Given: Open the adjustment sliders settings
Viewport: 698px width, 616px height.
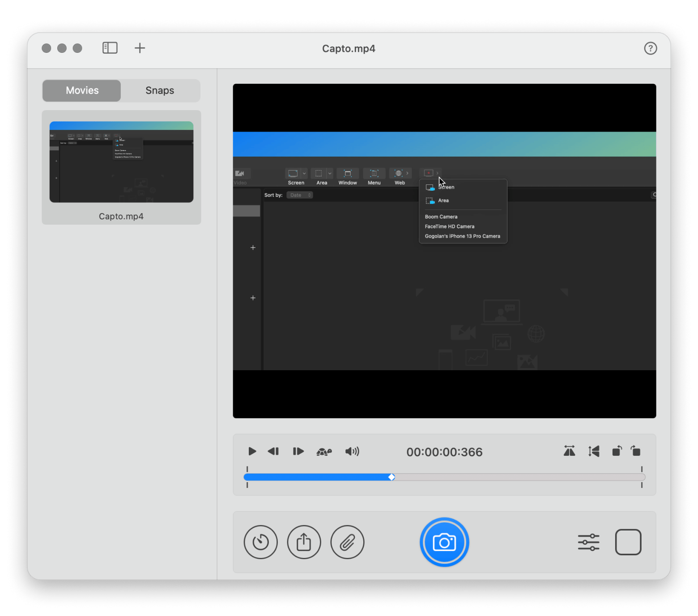Looking at the screenshot, I should [588, 542].
